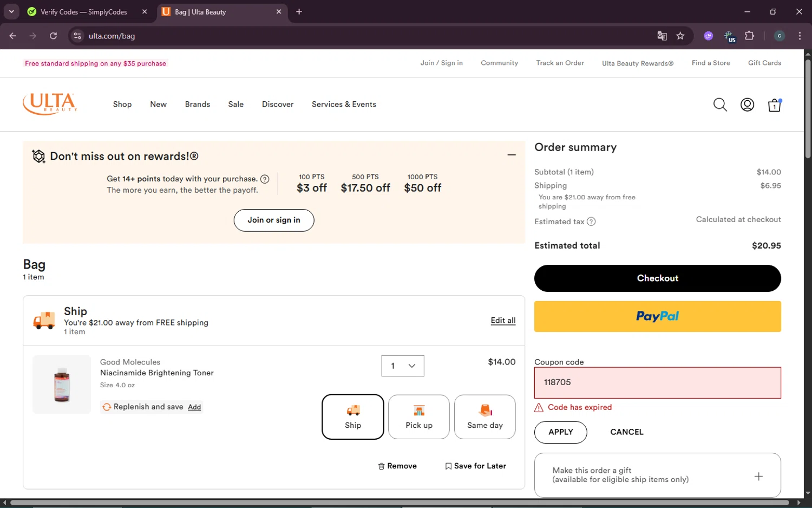Click Join or sign in rewards button

coord(274,220)
